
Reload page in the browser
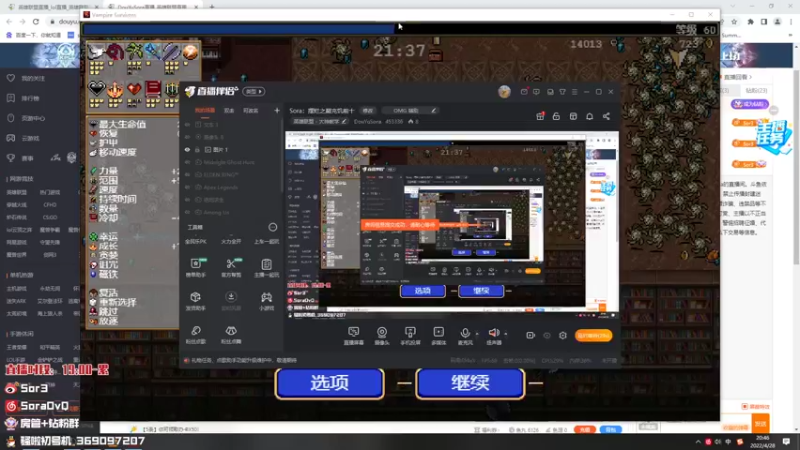(36, 21)
